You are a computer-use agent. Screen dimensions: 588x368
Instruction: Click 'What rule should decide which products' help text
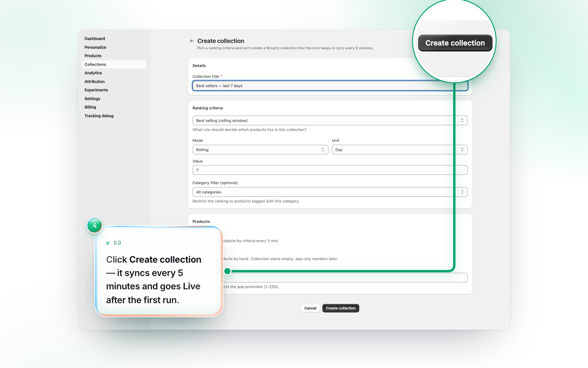click(249, 130)
